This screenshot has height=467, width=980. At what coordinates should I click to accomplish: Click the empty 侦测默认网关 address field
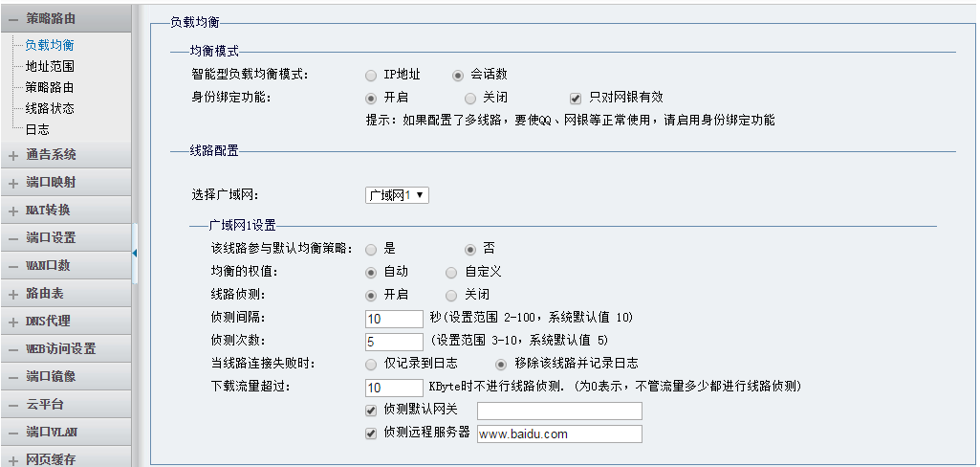559,411
